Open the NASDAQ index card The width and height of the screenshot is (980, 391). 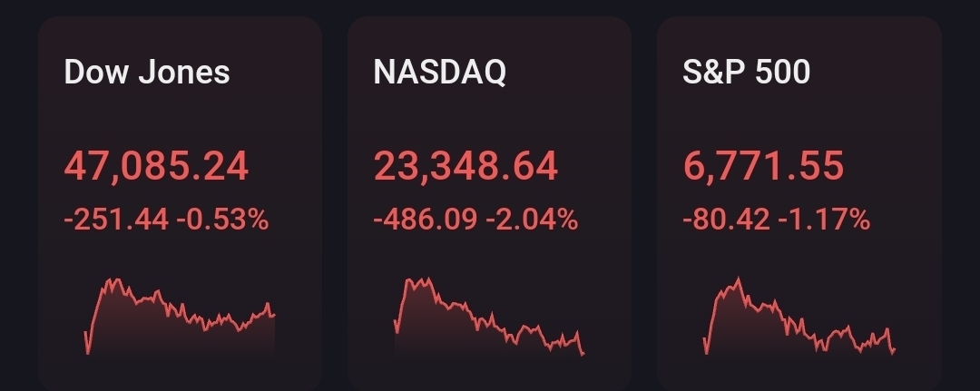[489, 203]
